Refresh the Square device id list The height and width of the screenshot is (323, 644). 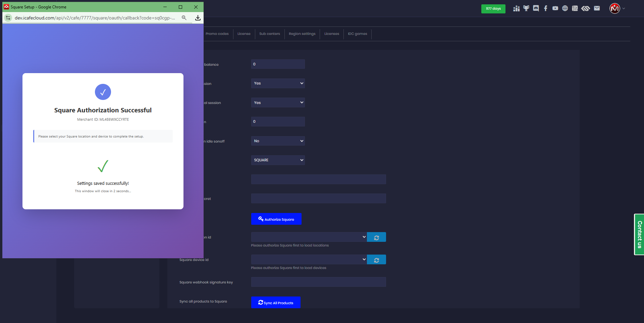pyautogui.click(x=376, y=260)
